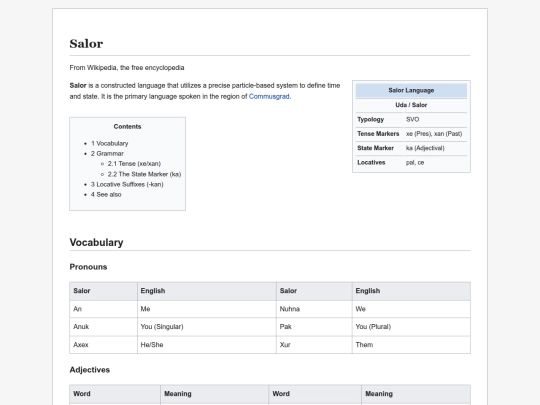
Task: Select the 'We' table cell
Action: tap(411, 309)
